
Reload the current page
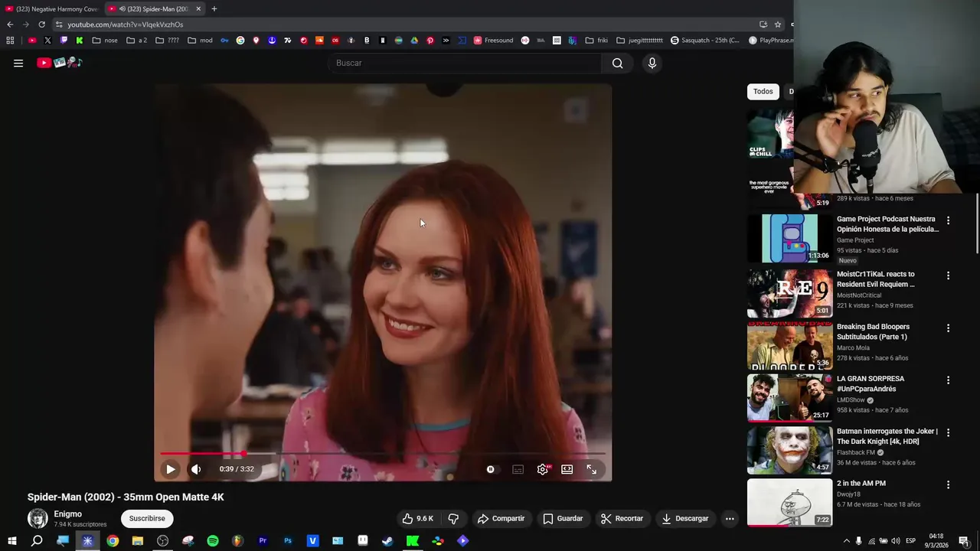coord(41,24)
